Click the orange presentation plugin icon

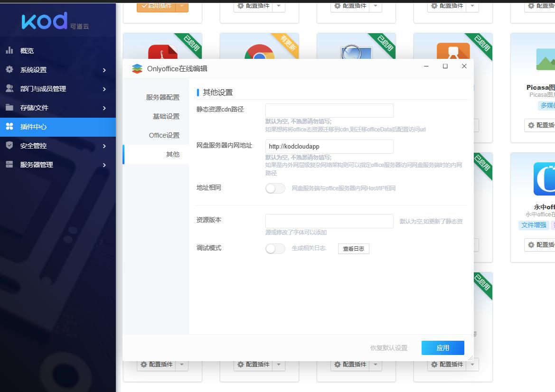click(x=453, y=51)
